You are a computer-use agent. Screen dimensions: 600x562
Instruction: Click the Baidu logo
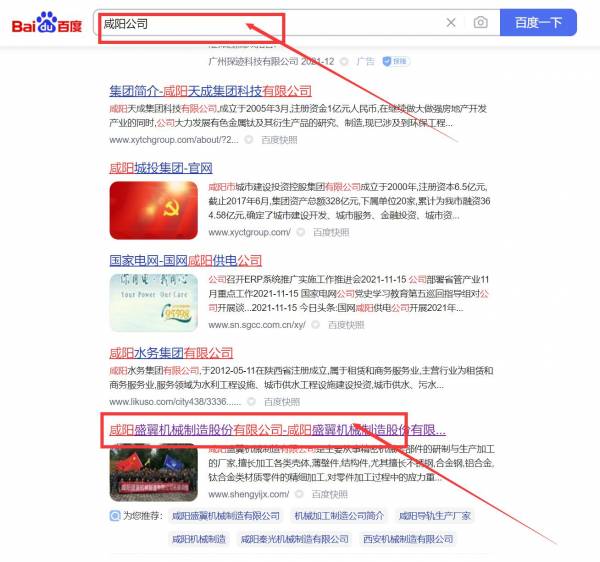[47, 23]
